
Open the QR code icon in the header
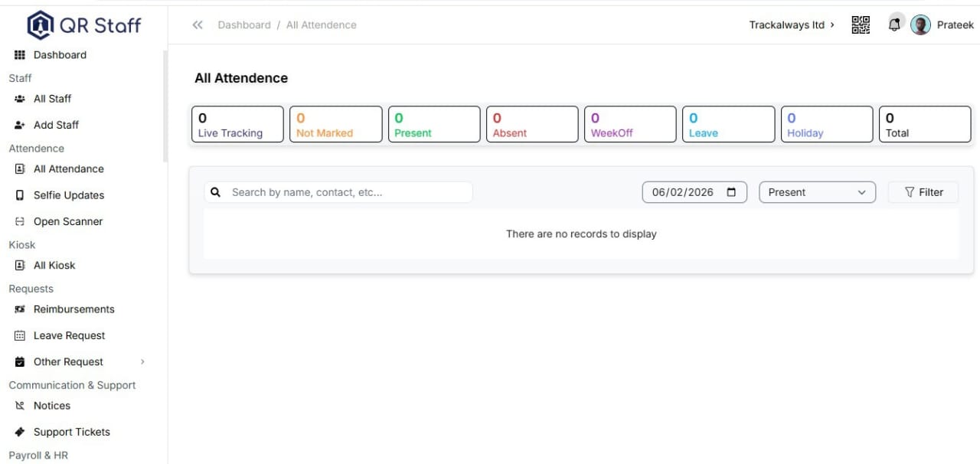861,25
